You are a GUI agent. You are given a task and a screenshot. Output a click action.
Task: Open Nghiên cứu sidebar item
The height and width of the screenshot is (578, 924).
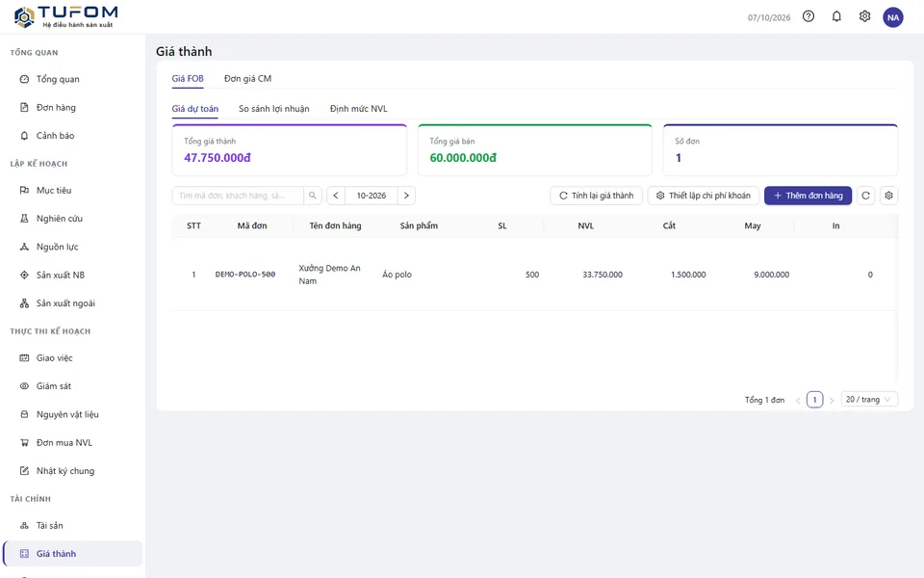click(72, 219)
